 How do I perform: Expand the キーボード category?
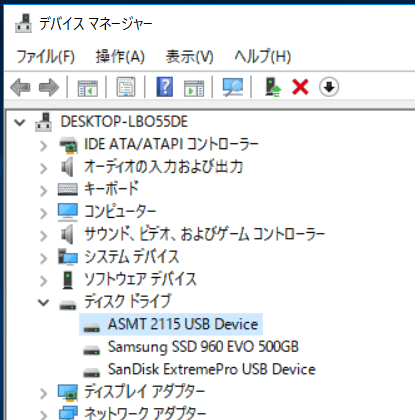tap(43, 191)
